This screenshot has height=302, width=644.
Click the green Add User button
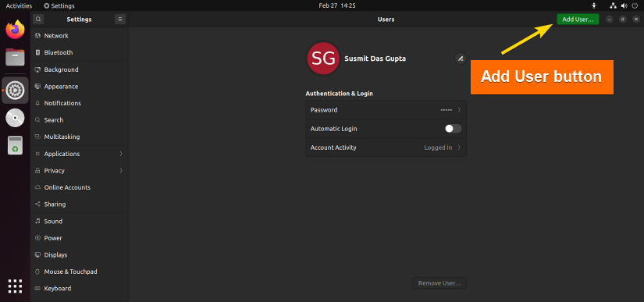coord(578,20)
